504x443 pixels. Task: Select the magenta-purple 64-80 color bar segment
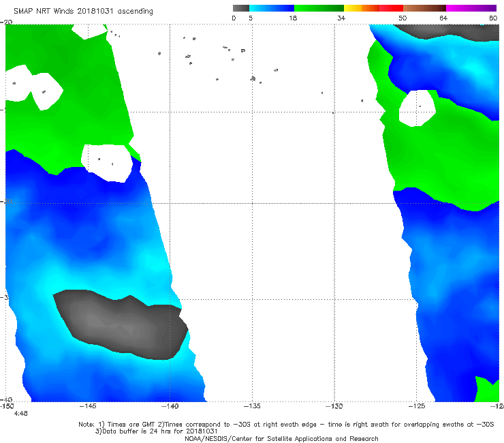(x=471, y=8)
